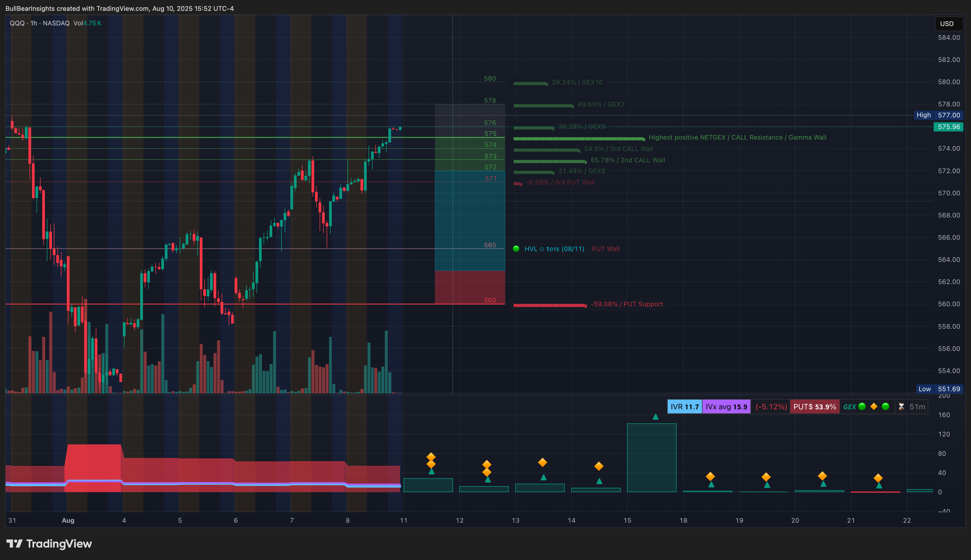
Task: Click the red bar beside the PUT Support label
Action: click(x=550, y=305)
